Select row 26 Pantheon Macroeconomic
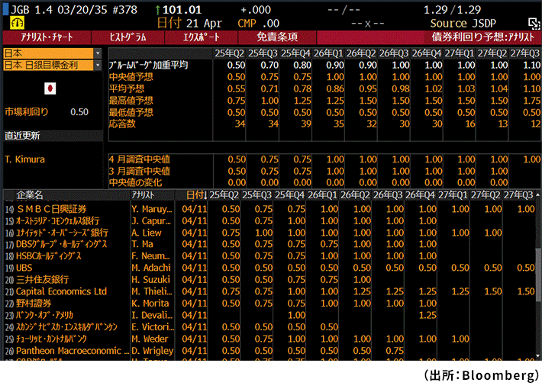The width and height of the screenshot is (542, 392). (269, 351)
